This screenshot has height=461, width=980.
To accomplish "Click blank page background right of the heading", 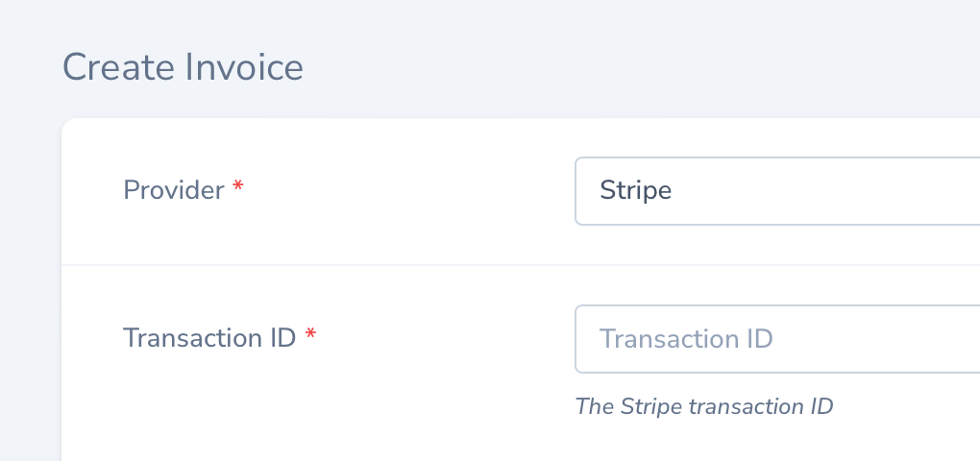I will pos(625,67).
